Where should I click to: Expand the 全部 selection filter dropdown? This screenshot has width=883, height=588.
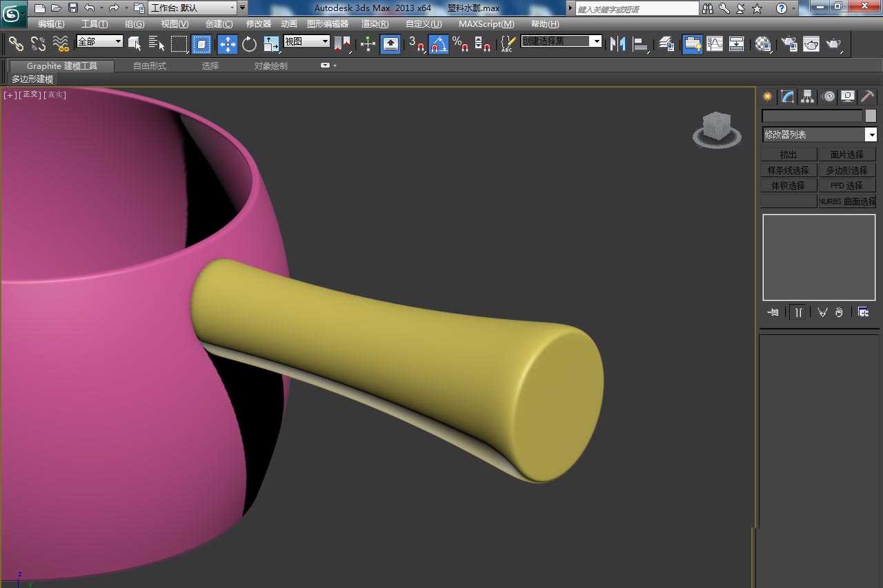point(99,41)
